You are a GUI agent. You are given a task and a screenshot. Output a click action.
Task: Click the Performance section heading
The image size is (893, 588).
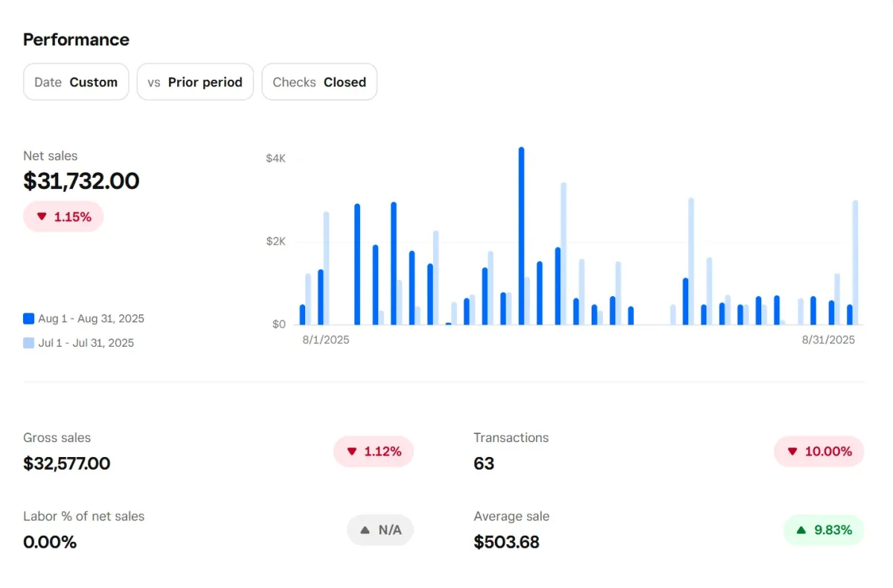click(x=76, y=39)
